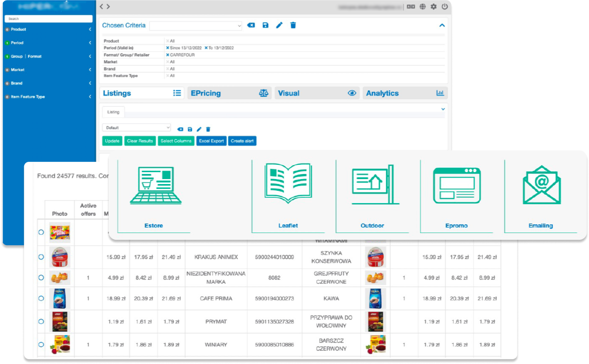589x364 pixels.
Task: Open the Leaflet channel link
Action: tap(288, 225)
